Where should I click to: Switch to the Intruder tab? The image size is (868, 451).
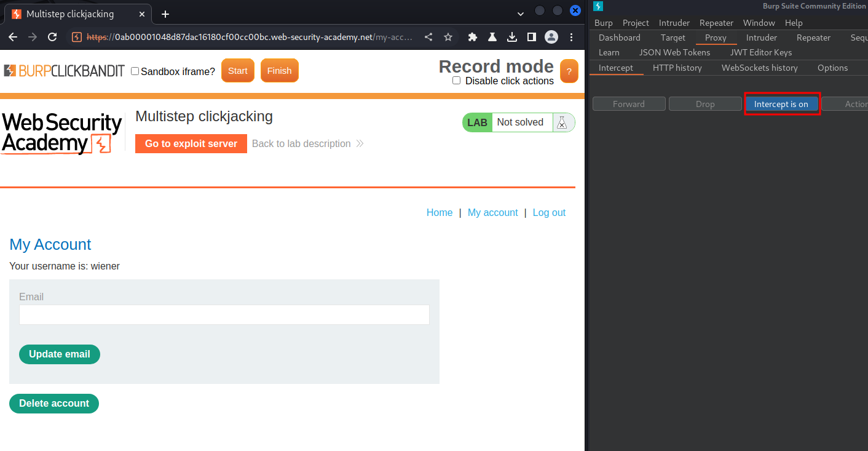click(x=762, y=38)
